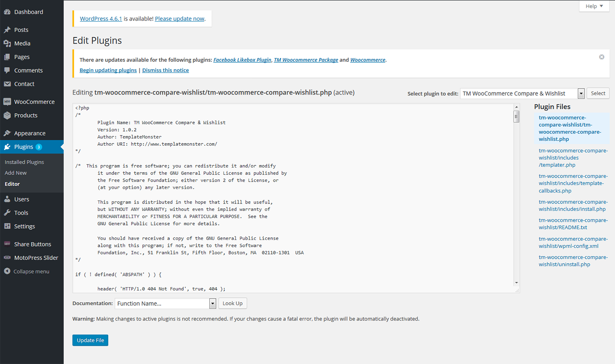This screenshot has width=615, height=364.
Task: Click the Products box icon
Action: (x=7, y=115)
